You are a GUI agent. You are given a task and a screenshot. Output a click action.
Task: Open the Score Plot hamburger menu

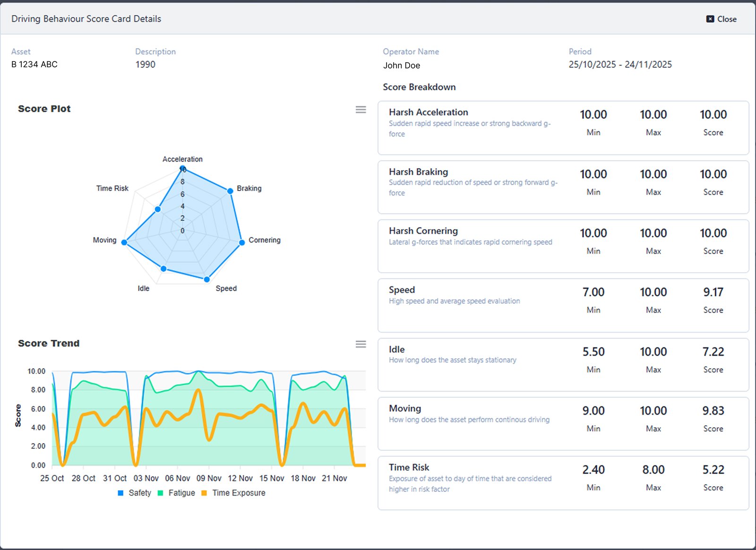click(x=361, y=110)
